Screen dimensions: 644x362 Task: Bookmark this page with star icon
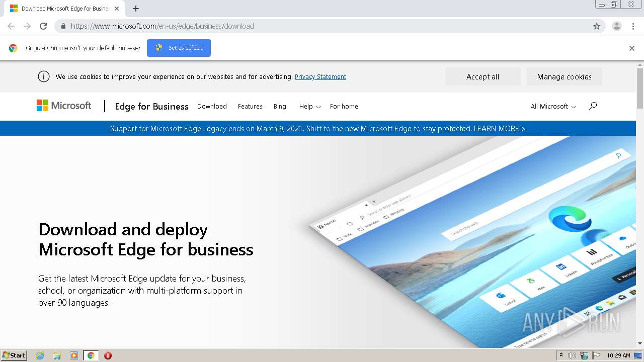point(597,26)
